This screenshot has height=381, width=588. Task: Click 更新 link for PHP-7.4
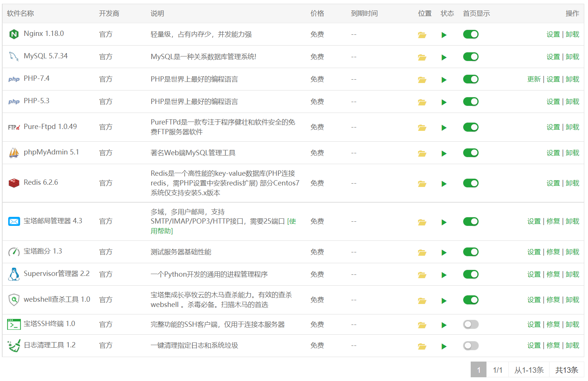point(534,79)
